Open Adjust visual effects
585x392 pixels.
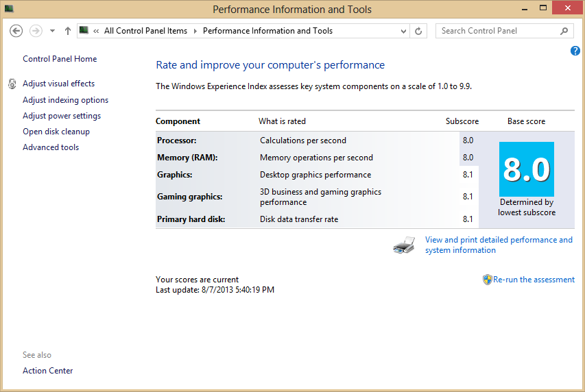tap(58, 84)
